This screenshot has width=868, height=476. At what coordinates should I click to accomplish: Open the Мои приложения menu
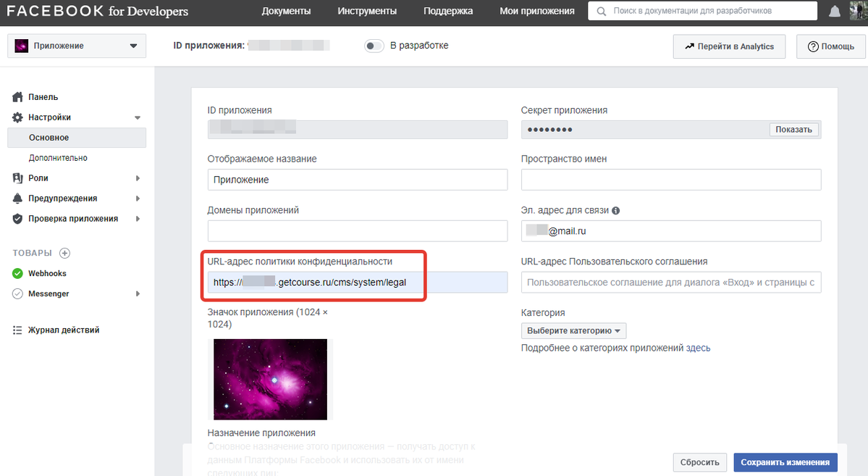537,11
